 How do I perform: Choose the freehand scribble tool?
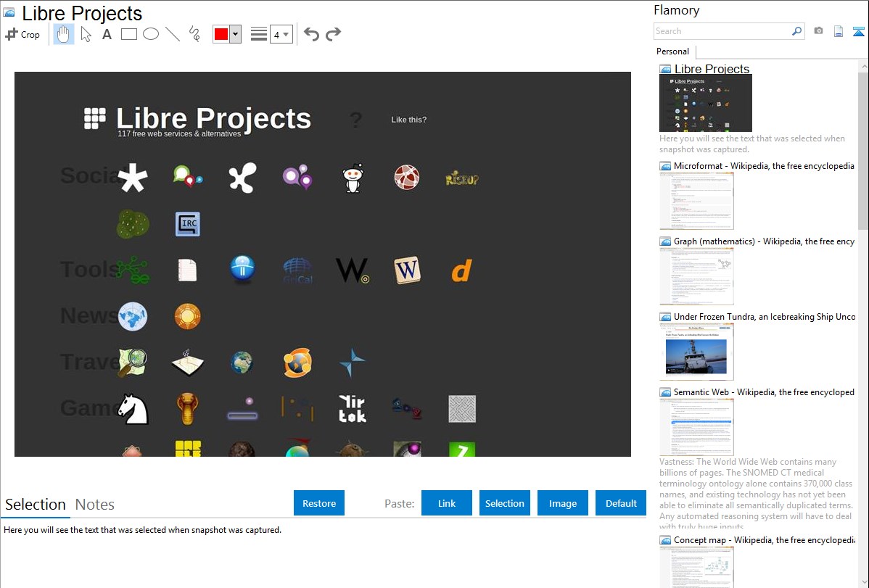point(194,34)
